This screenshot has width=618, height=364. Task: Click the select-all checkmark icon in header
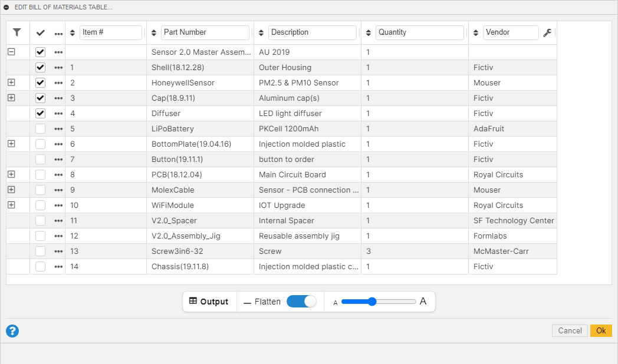point(40,33)
